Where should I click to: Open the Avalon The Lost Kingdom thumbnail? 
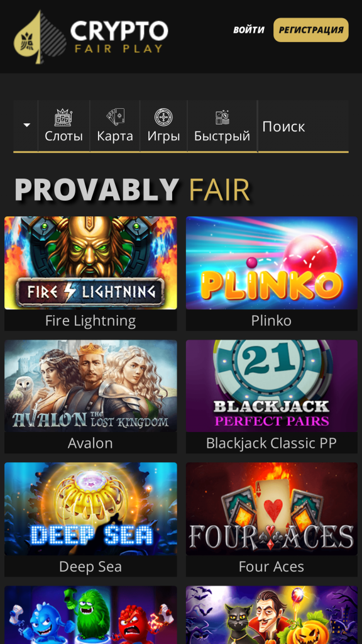pos(90,386)
